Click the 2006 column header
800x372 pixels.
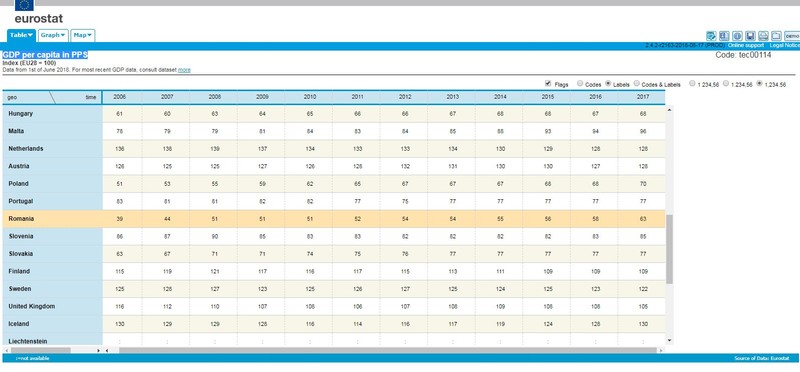[119, 97]
